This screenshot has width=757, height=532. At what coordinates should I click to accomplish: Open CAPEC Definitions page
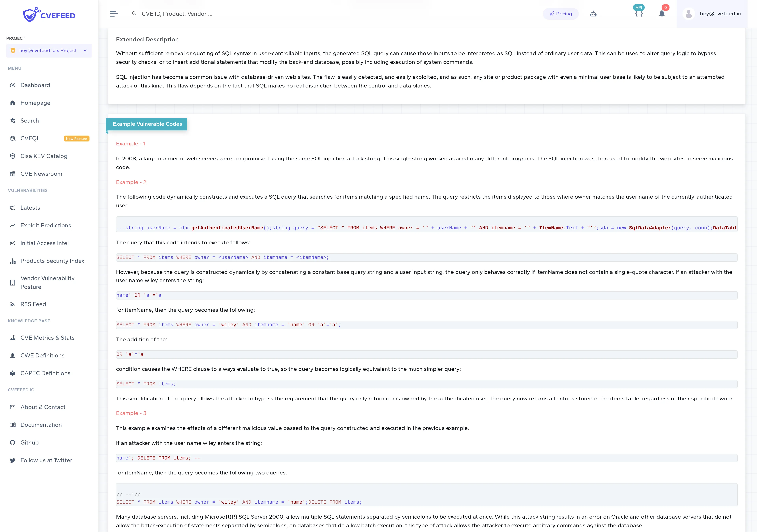pyautogui.click(x=46, y=373)
